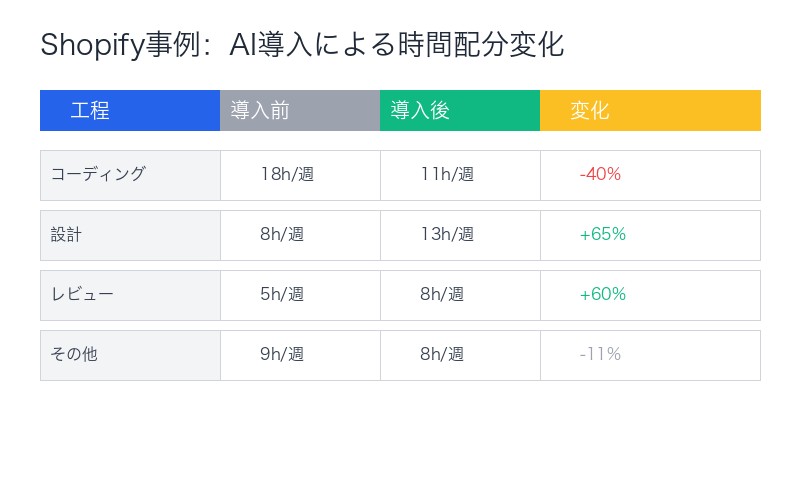The image size is (800, 500).
Task: Click the その他 row label cell
Action: [x=130, y=355]
